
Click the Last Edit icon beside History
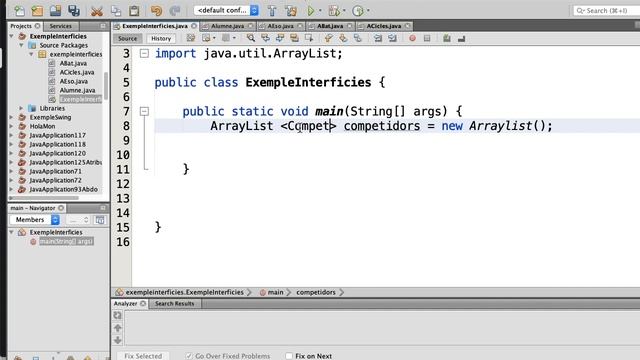pyautogui.click(x=191, y=38)
